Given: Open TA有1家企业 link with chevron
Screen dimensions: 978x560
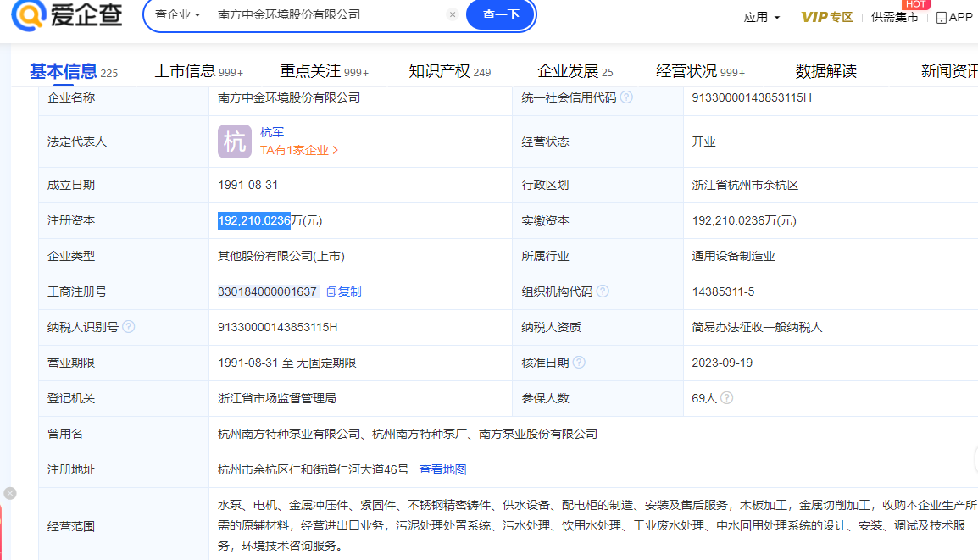Looking at the screenshot, I should tap(299, 150).
